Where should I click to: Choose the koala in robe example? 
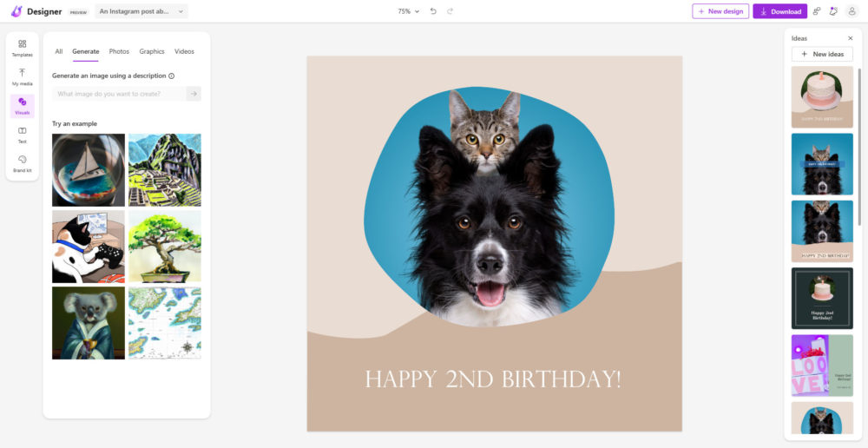89,323
